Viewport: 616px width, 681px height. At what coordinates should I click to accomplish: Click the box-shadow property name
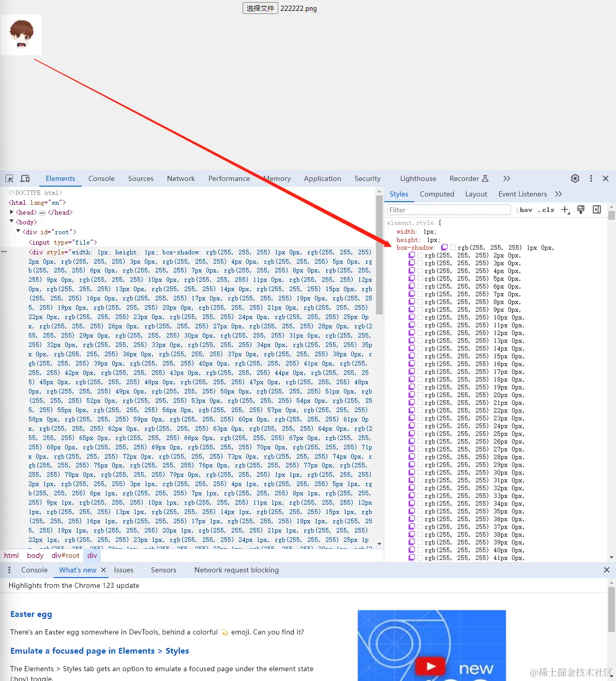point(415,248)
